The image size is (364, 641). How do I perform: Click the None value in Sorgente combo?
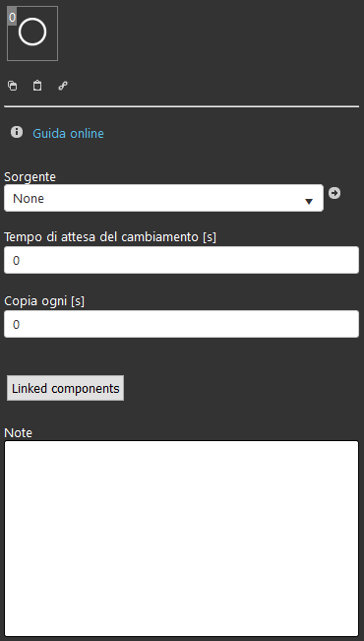(x=29, y=198)
